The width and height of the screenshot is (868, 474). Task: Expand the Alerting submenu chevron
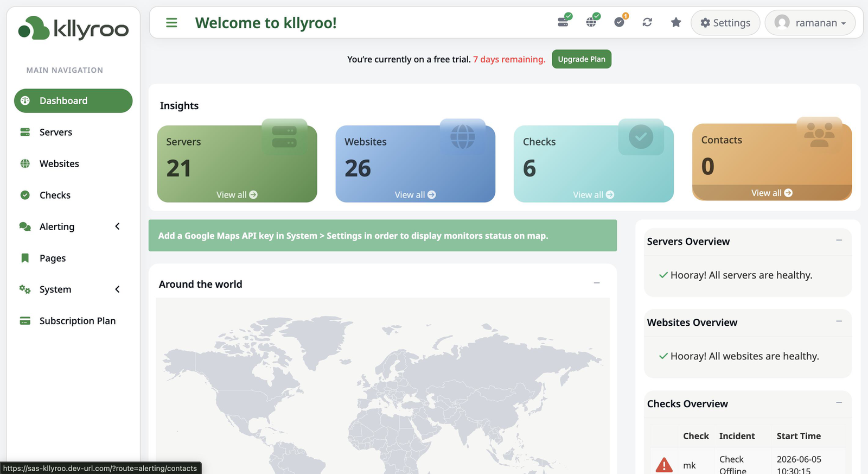pyautogui.click(x=117, y=226)
